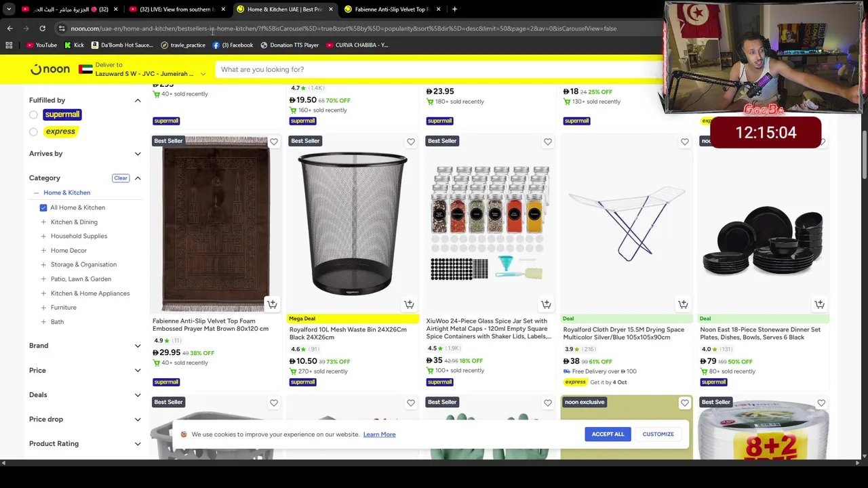Switch to the Fabienne Anti-Slip Velvet tab
The height and width of the screenshot is (488, 868).
click(x=393, y=9)
